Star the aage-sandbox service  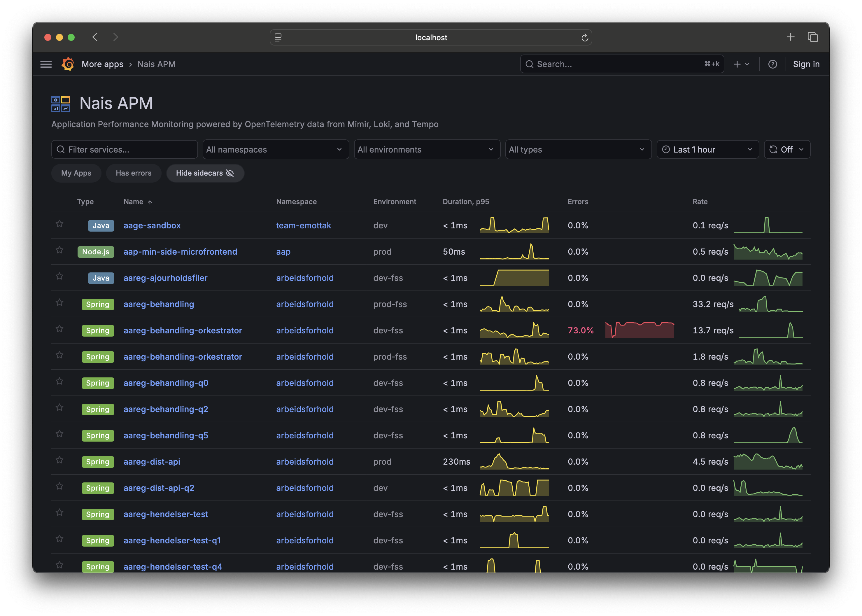click(59, 224)
